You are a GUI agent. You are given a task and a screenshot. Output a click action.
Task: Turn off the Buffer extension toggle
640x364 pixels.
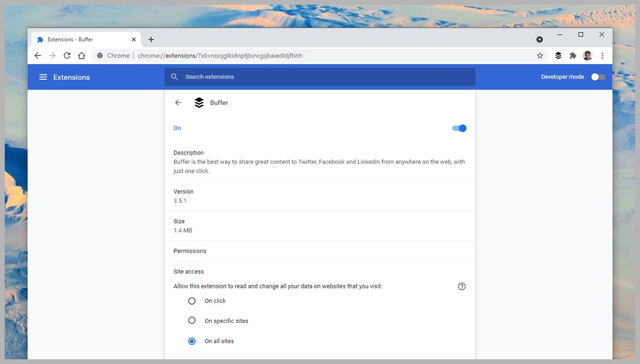(x=459, y=128)
